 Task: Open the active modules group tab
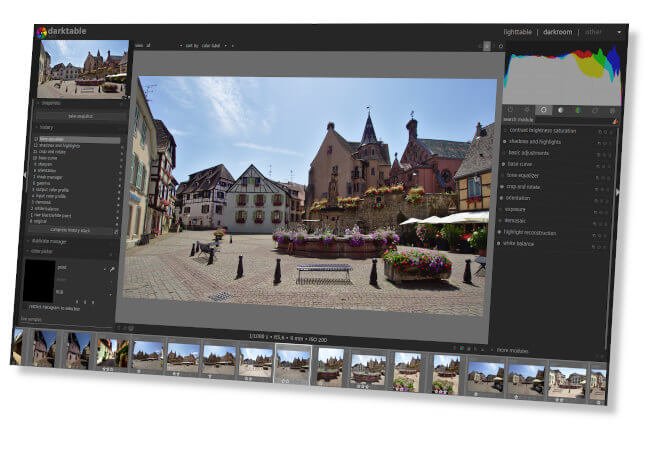click(x=511, y=108)
